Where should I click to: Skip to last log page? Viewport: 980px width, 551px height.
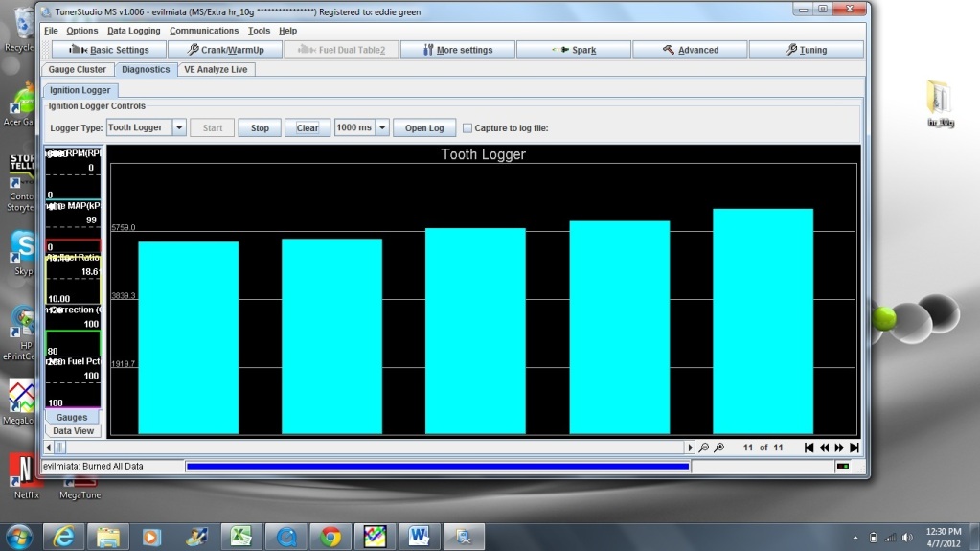click(855, 448)
